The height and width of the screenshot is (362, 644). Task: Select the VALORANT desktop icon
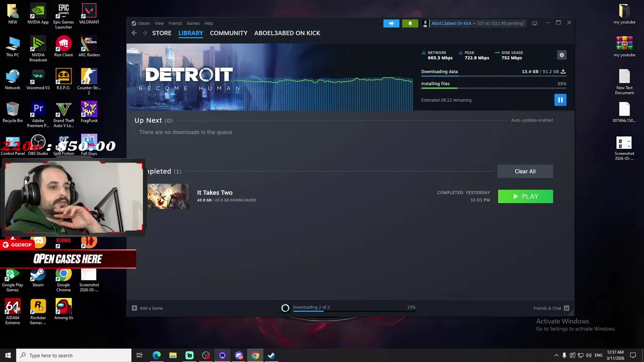[x=89, y=14]
